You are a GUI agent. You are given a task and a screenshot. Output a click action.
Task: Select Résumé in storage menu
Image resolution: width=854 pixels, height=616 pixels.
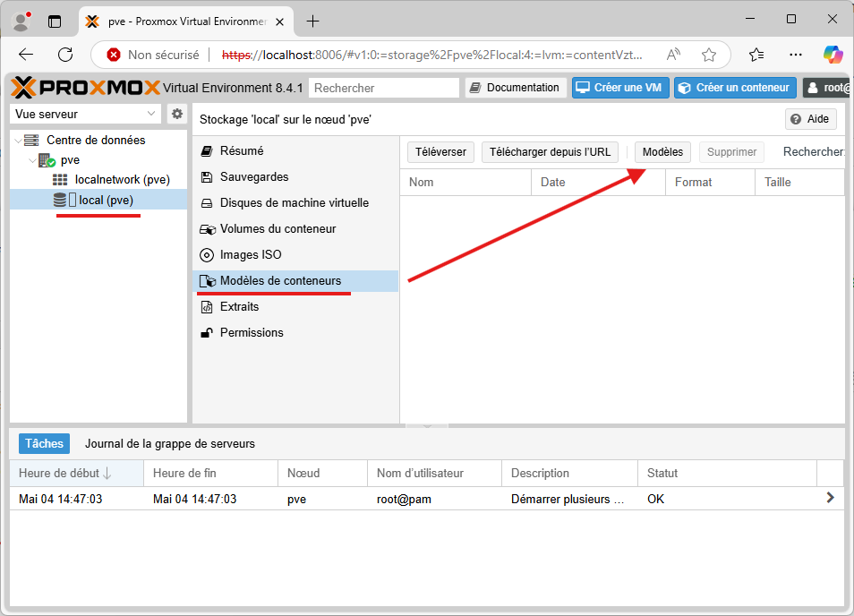coord(295,151)
